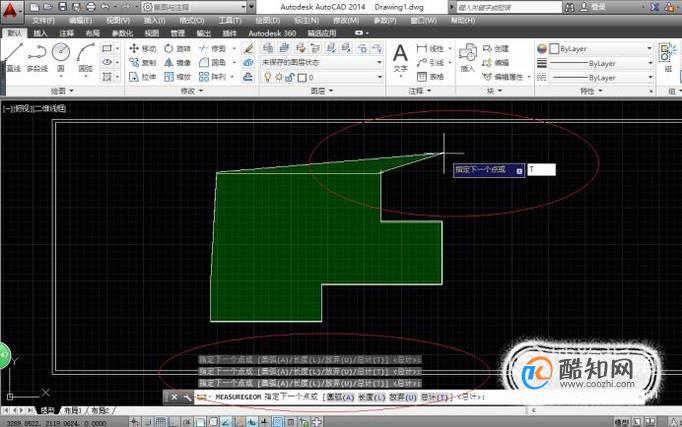Click the Text (文字) annotation tool
This screenshot has height=427, width=682.
click(x=400, y=58)
